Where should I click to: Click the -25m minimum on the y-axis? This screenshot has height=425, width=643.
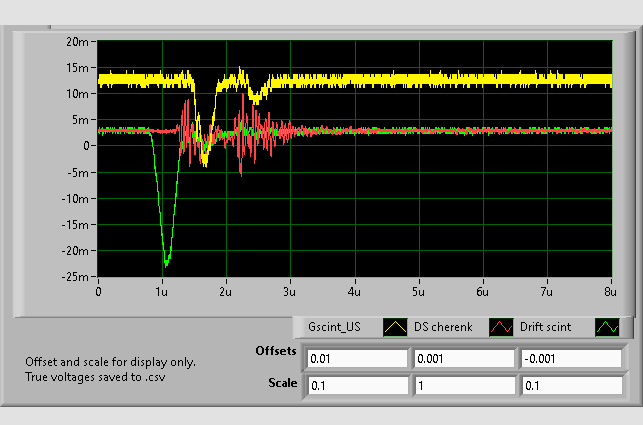point(75,276)
